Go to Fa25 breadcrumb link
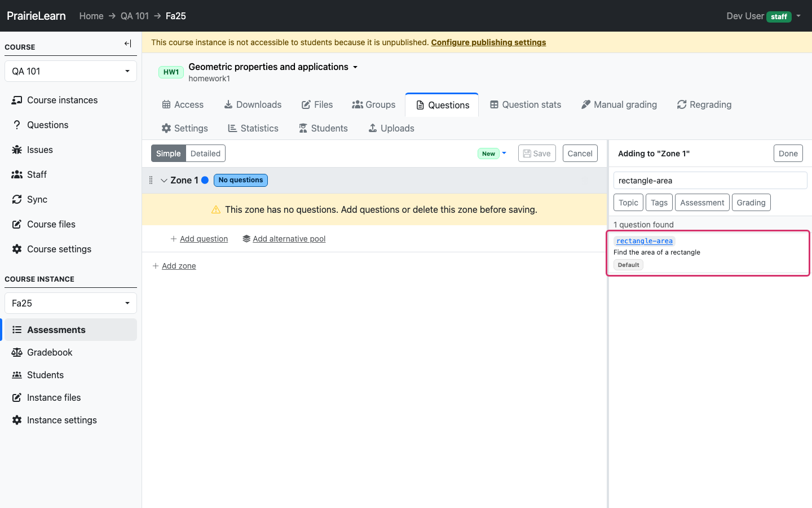The width and height of the screenshot is (812, 508). [176, 16]
